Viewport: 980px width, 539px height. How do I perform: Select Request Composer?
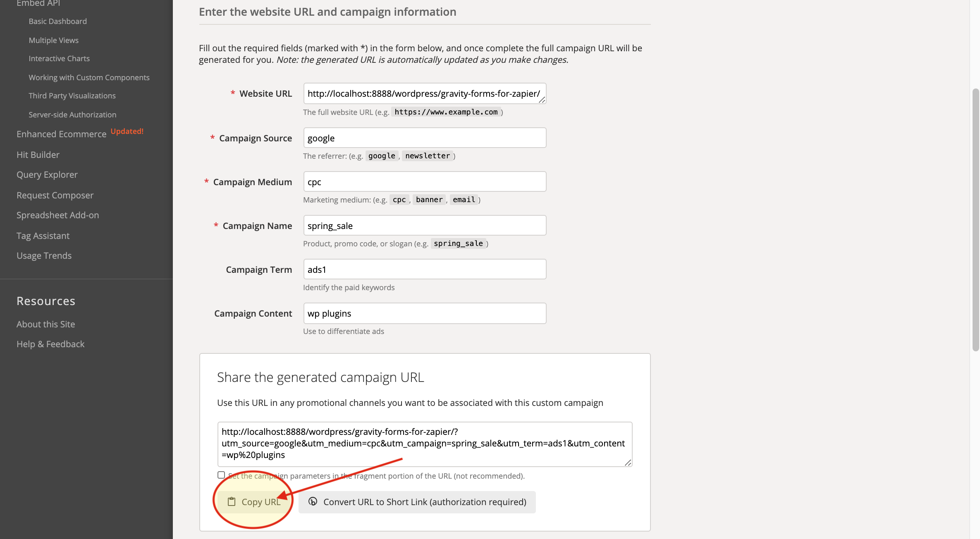(x=55, y=195)
